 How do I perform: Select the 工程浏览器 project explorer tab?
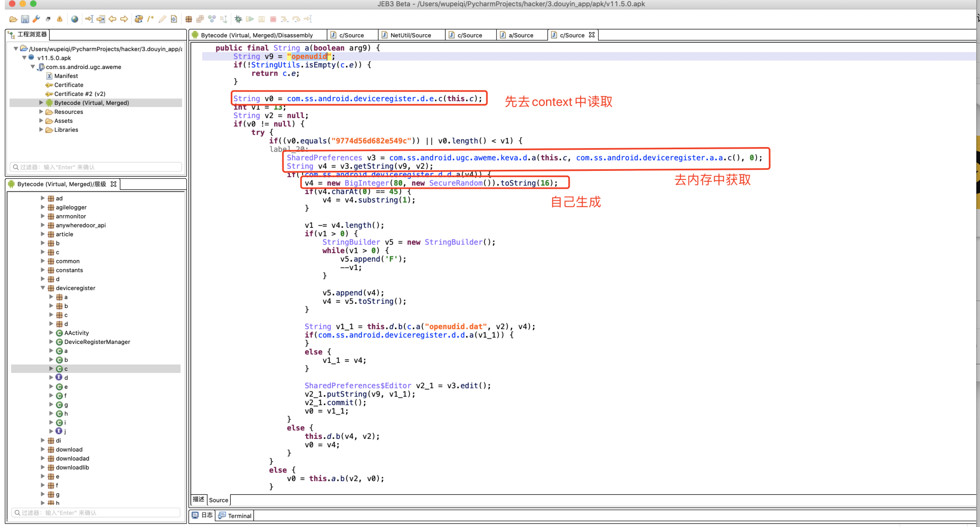[x=28, y=34]
